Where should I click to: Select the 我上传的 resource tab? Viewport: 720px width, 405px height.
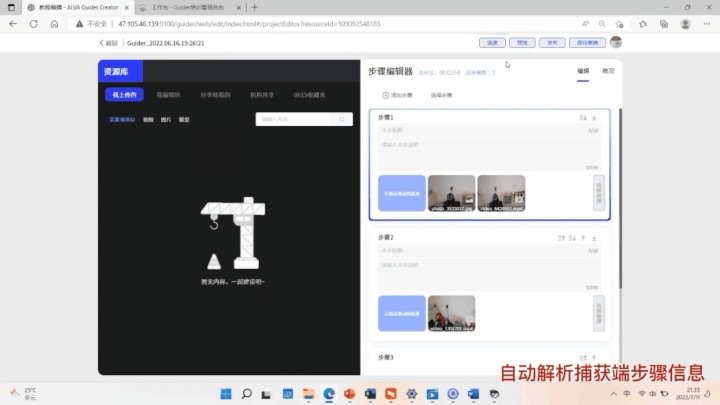[124, 95]
